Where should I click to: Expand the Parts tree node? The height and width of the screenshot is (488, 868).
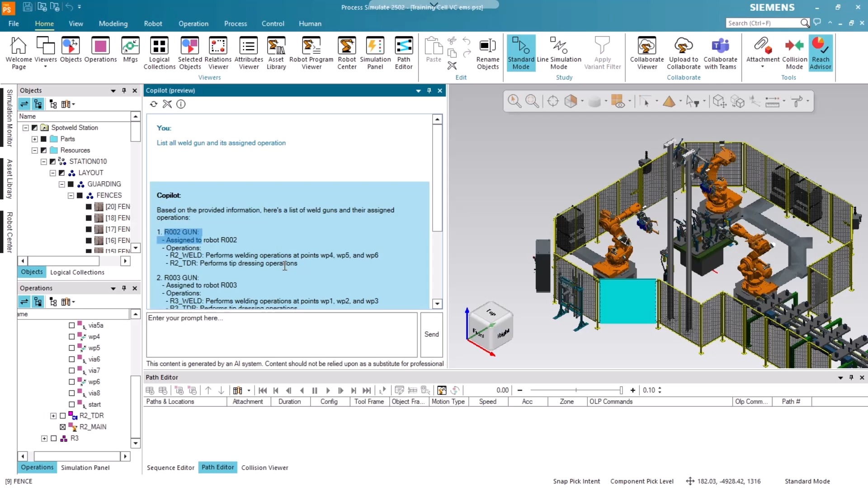coord(35,139)
